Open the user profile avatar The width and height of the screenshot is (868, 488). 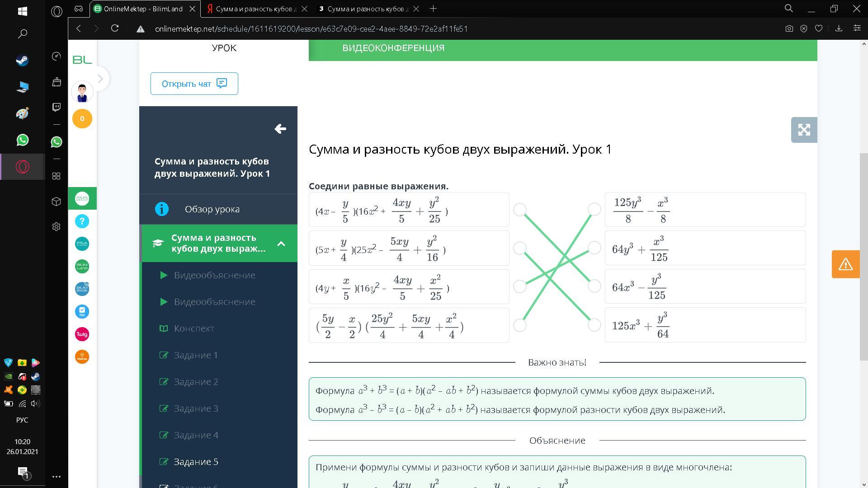(82, 92)
